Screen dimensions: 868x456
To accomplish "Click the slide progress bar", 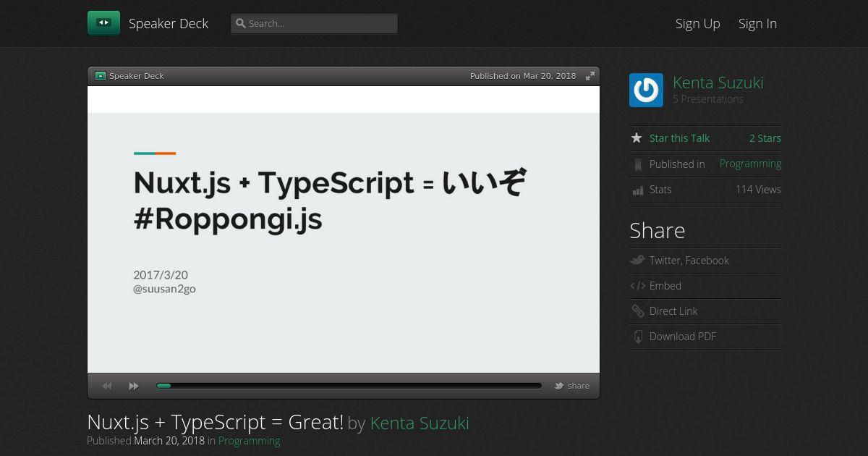I will [x=349, y=386].
